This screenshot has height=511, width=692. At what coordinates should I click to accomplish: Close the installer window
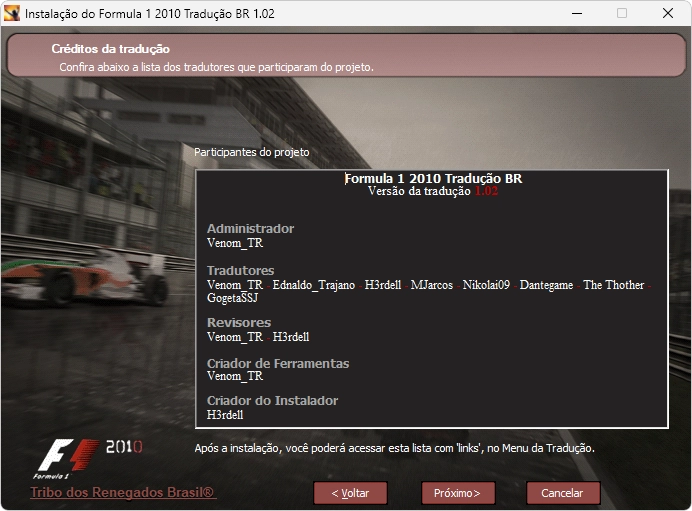(x=667, y=14)
